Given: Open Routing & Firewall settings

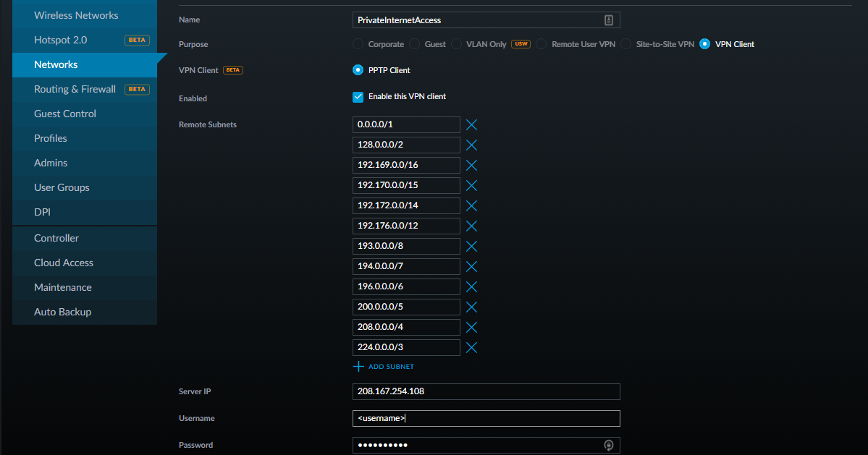Looking at the screenshot, I should click(75, 89).
